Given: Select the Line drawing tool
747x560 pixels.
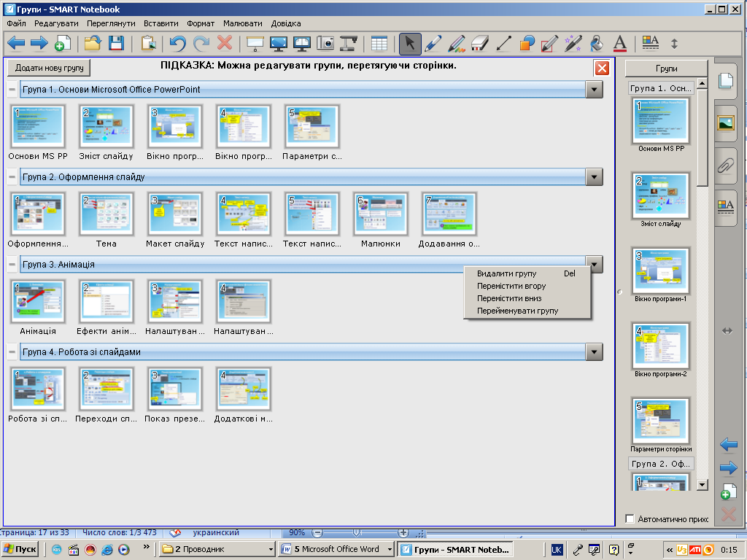Looking at the screenshot, I should click(503, 44).
